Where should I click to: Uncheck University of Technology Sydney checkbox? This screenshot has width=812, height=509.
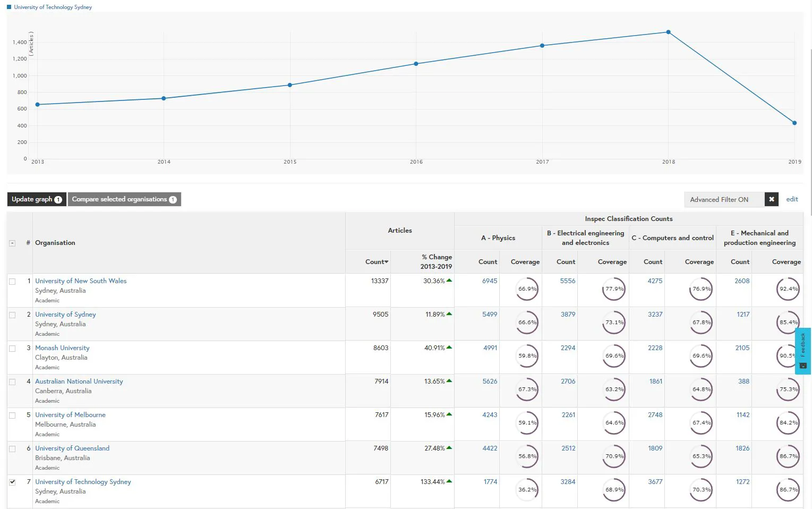pos(12,482)
